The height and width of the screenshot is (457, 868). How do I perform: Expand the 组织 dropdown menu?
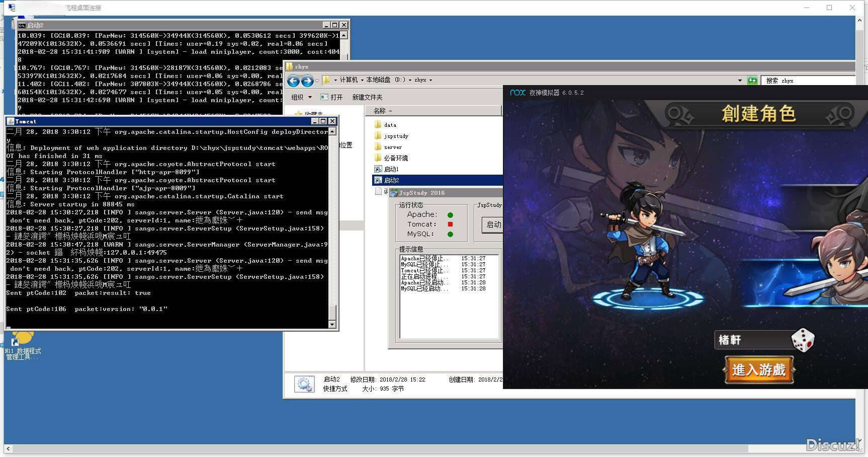pyautogui.click(x=302, y=97)
